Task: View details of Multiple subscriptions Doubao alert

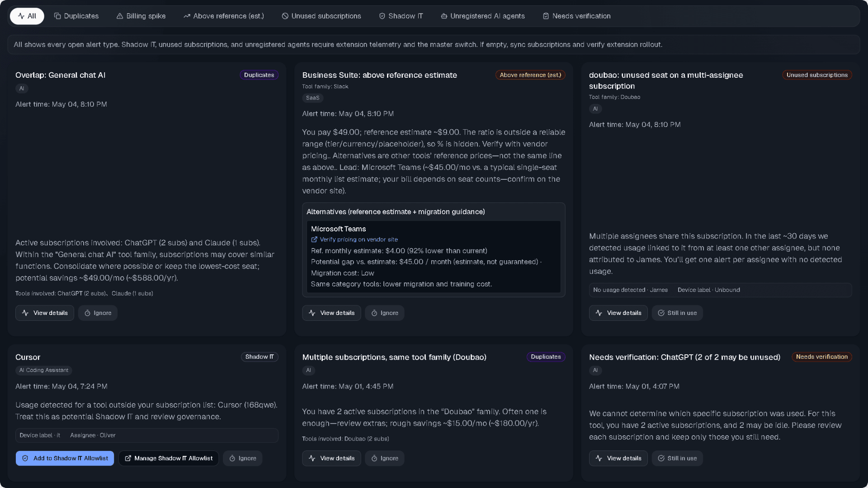Action: [331, 458]
